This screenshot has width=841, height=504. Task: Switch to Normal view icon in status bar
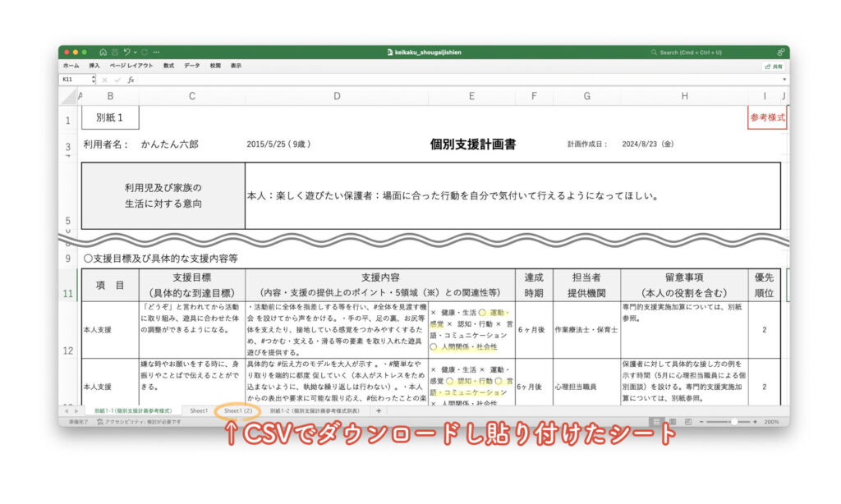pyautogui.click(x=656, y=422)
